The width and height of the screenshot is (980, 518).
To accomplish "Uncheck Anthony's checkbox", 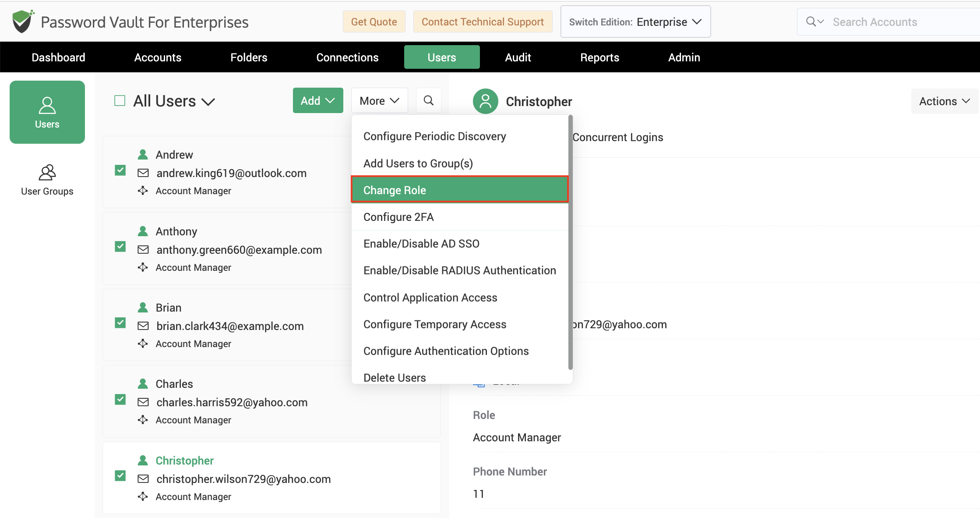I will [120, 246].
